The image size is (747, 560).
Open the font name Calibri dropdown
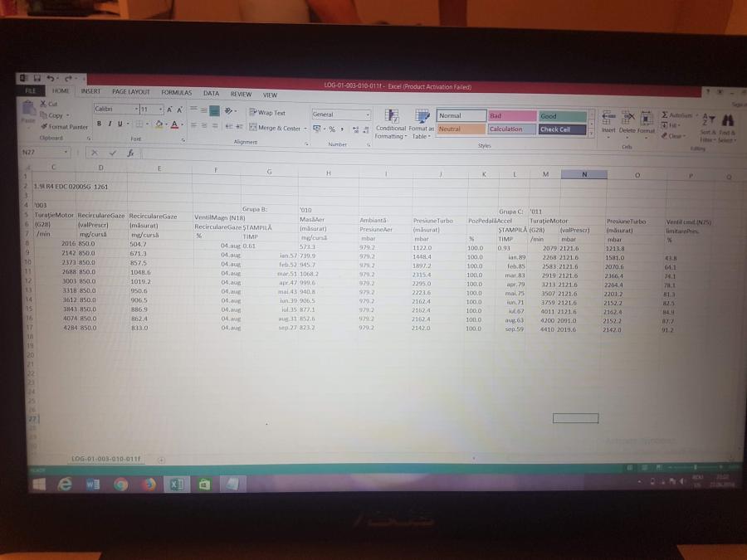pos(137,110)
